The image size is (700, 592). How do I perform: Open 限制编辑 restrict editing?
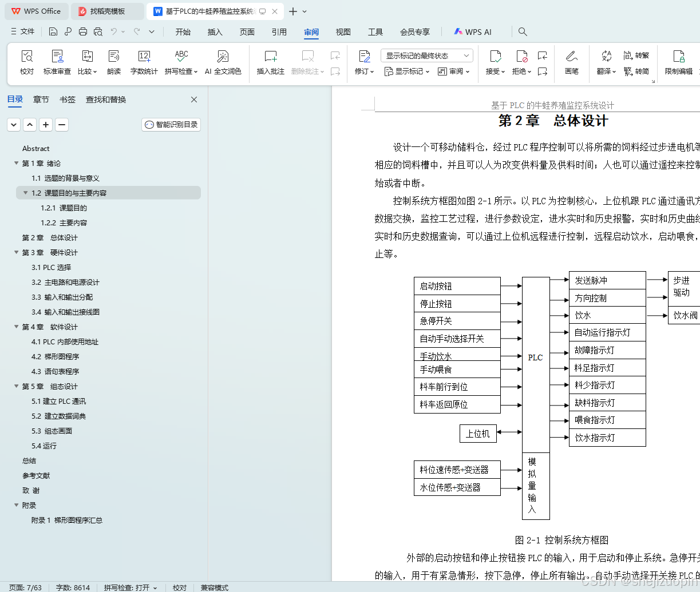pyautogui.click(x=679, y=62)
